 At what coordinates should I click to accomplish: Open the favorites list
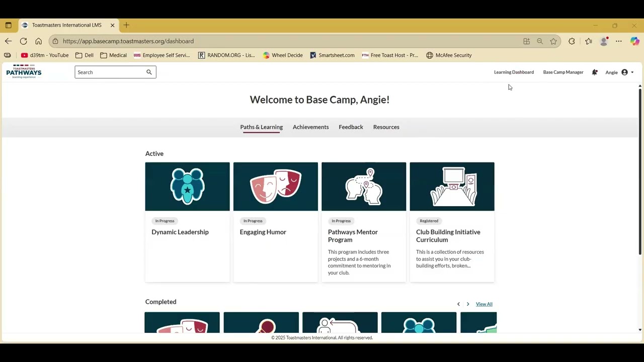click(x=589, y=41)
